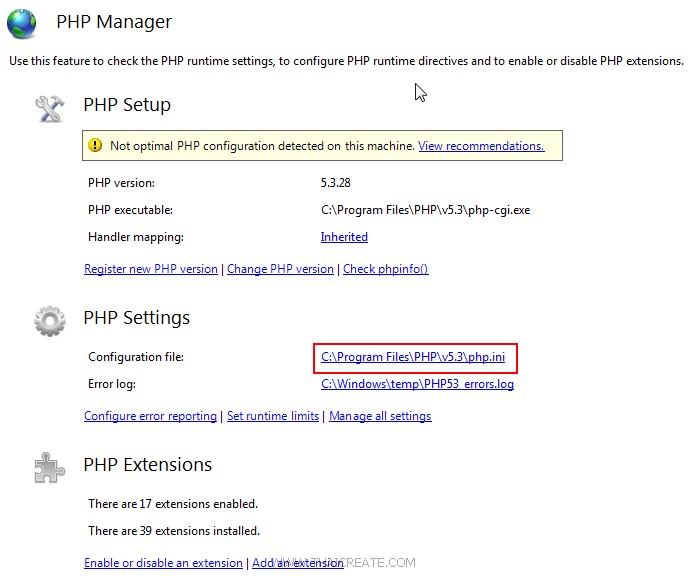The width and height of the screenshot is (689, 588).
Task: Click the yellow warning icon
Action: point(95,146)
